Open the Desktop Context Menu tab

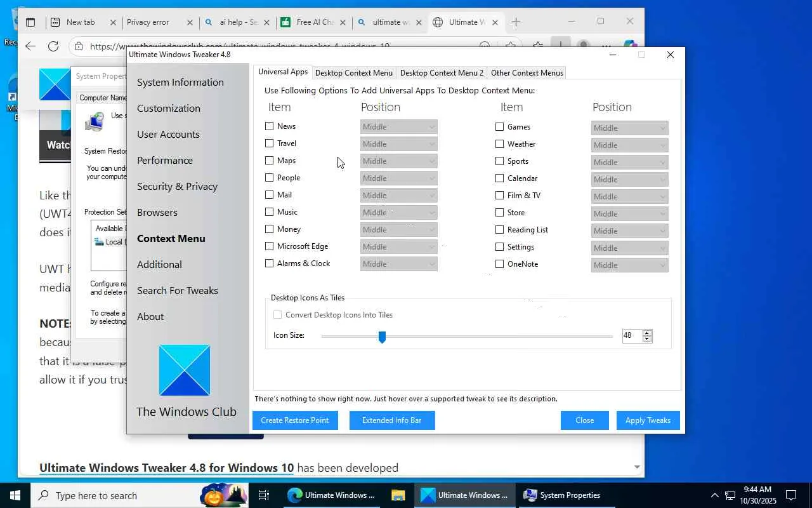click(354, 73)
